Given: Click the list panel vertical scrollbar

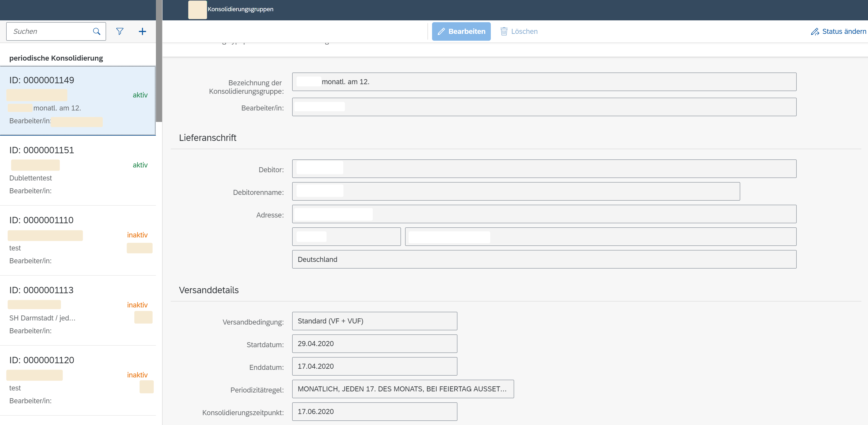Looking at the screenshot, I should (159, 61).
